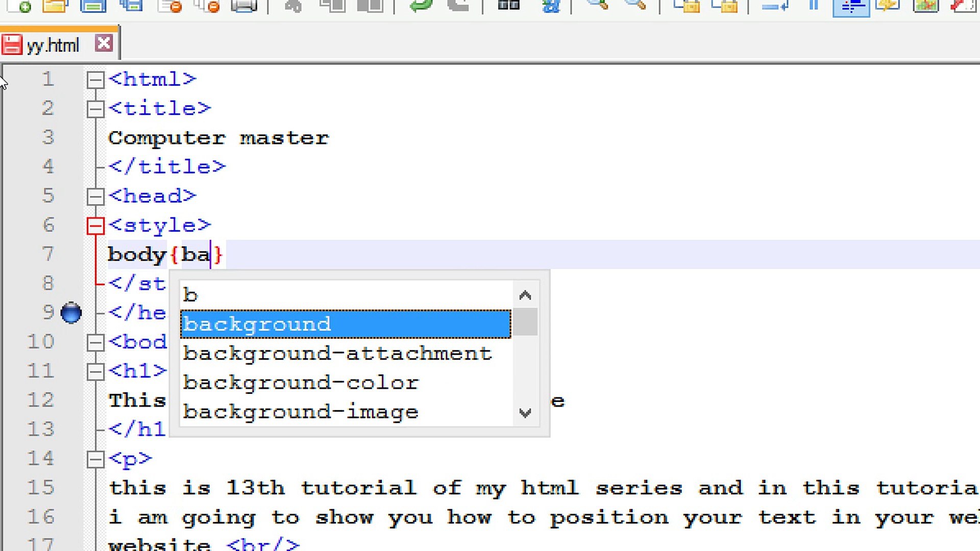Click the New file toolbar icon
This screenshot has width=980, height=551.
(x=19, y=5)
